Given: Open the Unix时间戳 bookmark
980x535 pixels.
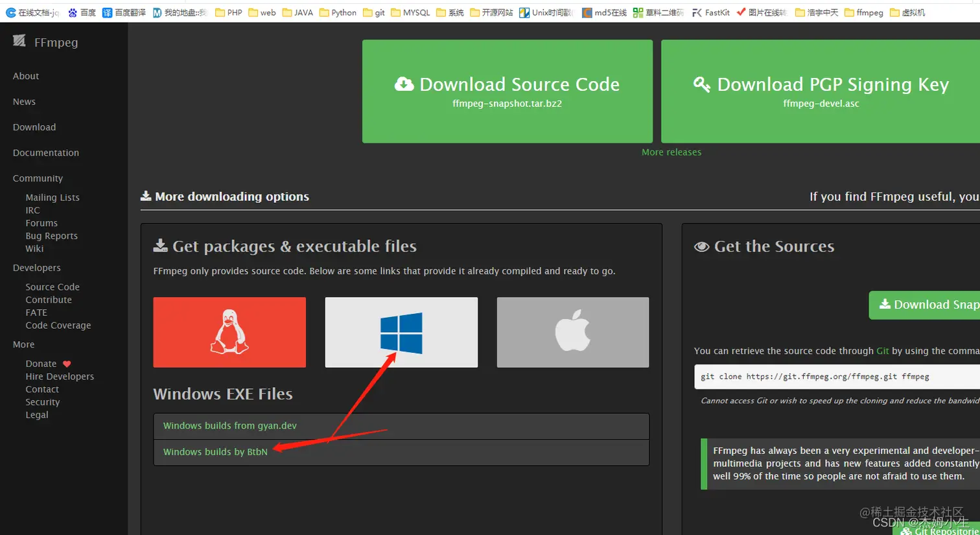Looking at the screenshot, I should pos(546,12).
